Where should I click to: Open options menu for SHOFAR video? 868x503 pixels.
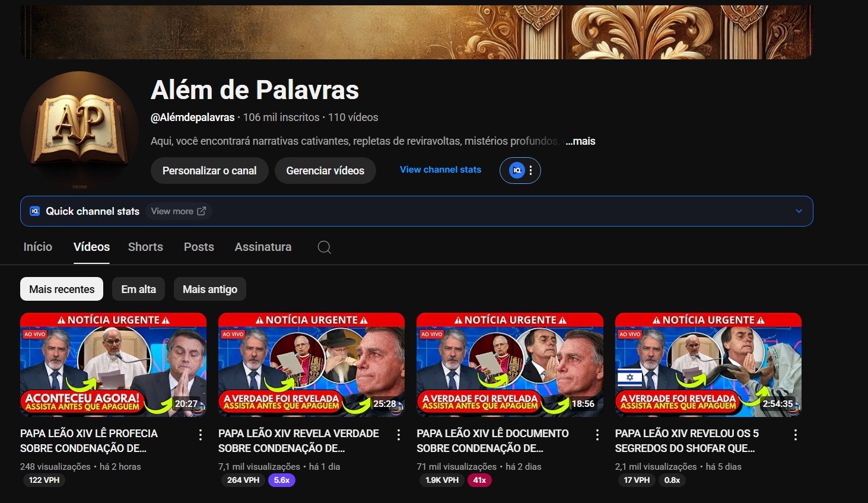[x=796, y=435]
